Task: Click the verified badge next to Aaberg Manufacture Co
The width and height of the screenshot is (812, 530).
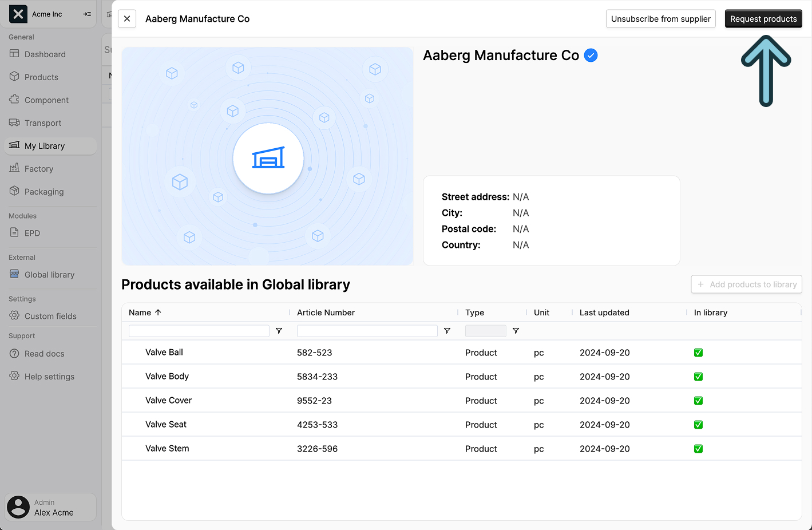Action: 591,55
